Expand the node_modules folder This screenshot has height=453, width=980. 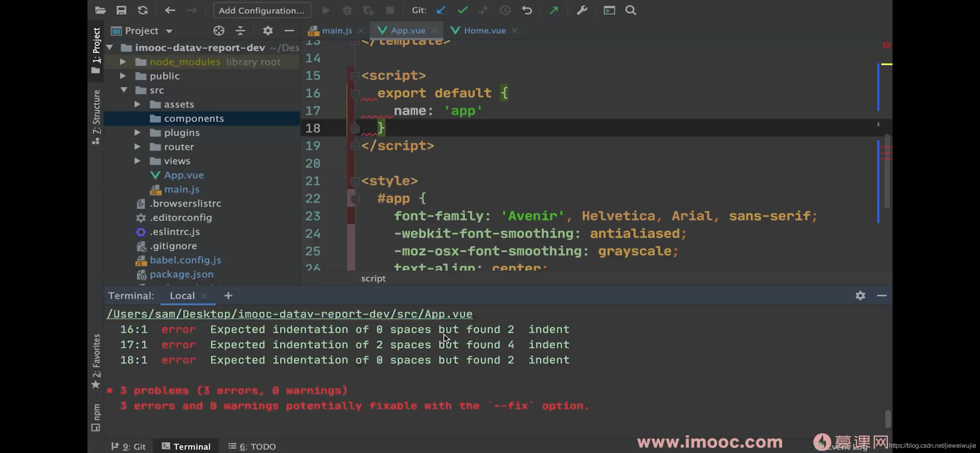[123, 62]
